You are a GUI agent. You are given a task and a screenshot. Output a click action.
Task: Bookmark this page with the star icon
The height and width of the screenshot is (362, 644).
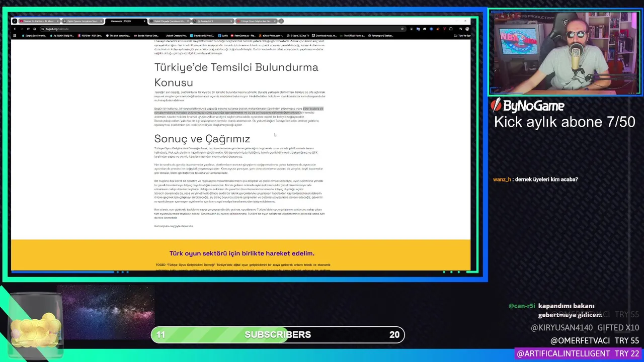(x=403, y=29)
